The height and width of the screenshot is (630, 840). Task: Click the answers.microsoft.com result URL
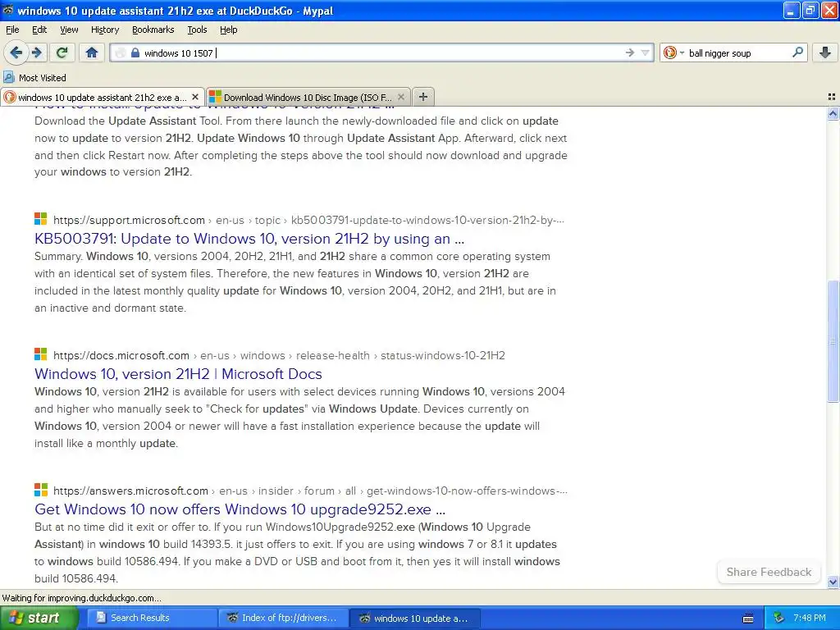point(310,491)
